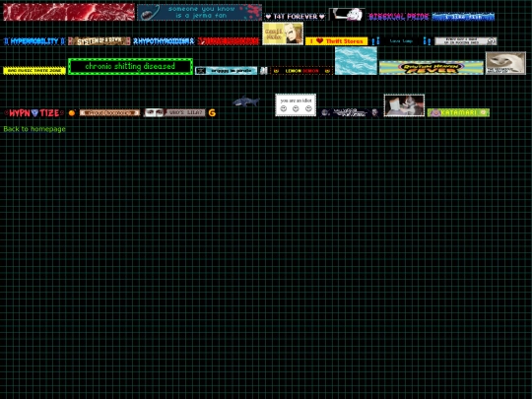Click the 'Who's Lila?' eyes banner

[174, 112]
